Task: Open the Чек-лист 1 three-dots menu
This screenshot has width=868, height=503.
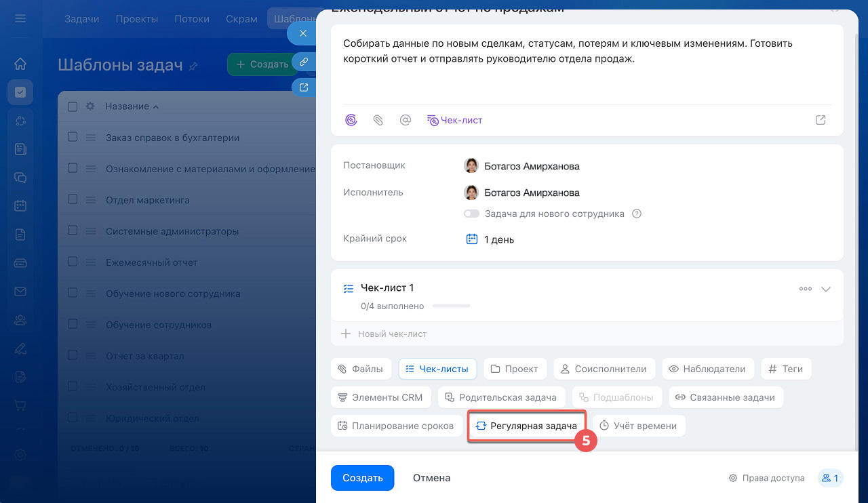Action: coord(805,289)
